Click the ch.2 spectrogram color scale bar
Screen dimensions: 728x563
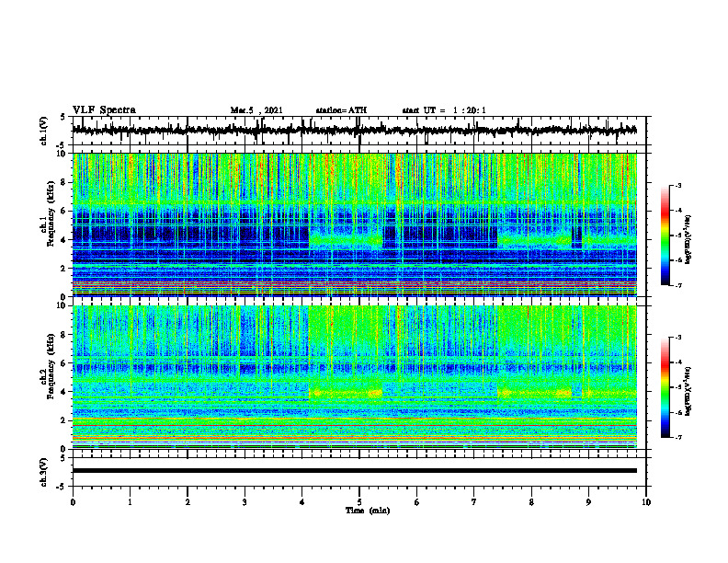(x=665, y=387)
